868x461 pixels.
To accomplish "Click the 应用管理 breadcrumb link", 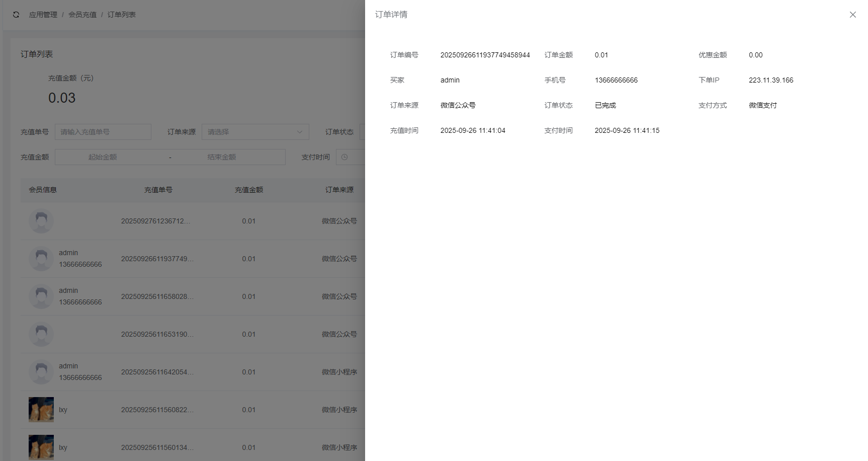I will point(43,15).
